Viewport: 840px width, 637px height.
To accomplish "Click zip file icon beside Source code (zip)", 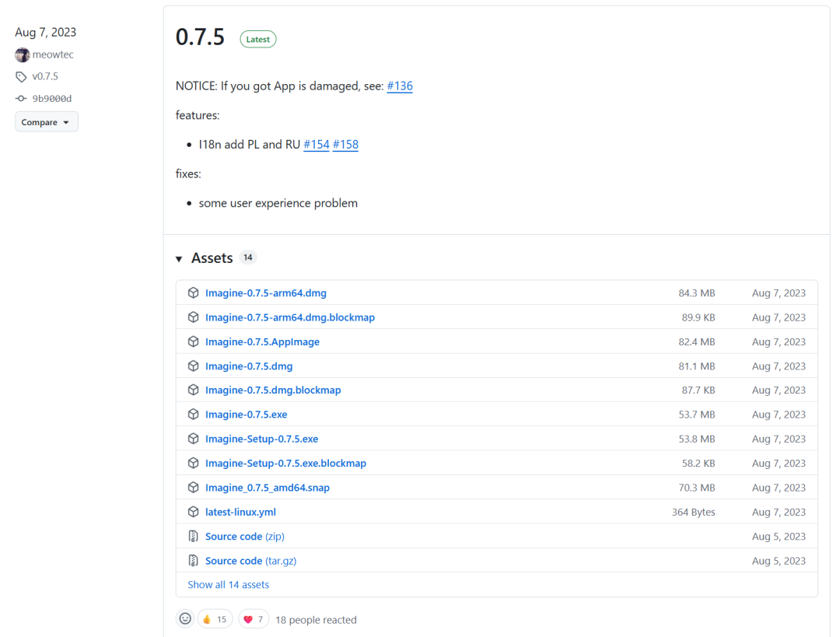I will (194, 537).
